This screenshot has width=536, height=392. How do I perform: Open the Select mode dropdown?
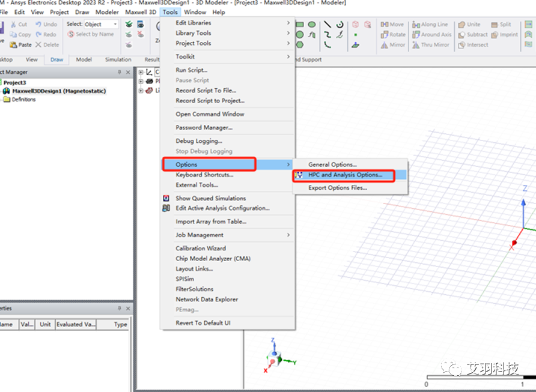pyautogui.click(x=115, y=24)
